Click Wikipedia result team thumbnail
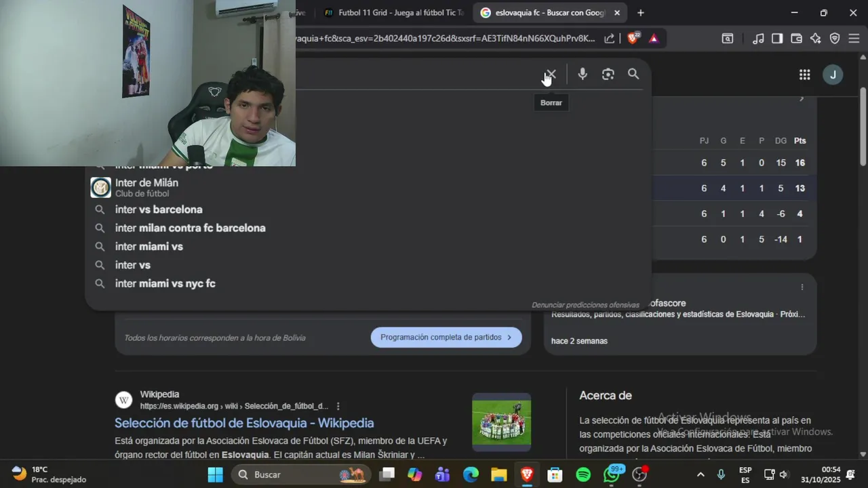Screen dimensions: 868x488 [x=501, y=422]
